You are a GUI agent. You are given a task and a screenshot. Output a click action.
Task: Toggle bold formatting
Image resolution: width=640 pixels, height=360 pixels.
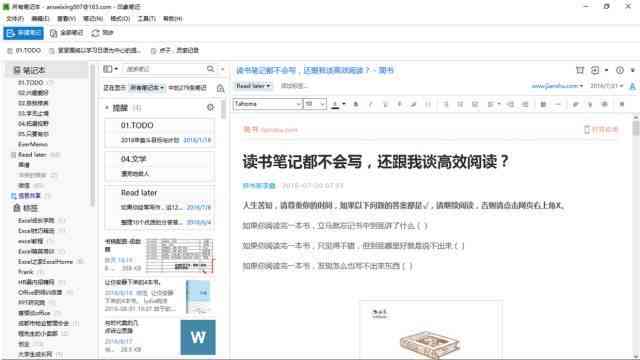356,104
